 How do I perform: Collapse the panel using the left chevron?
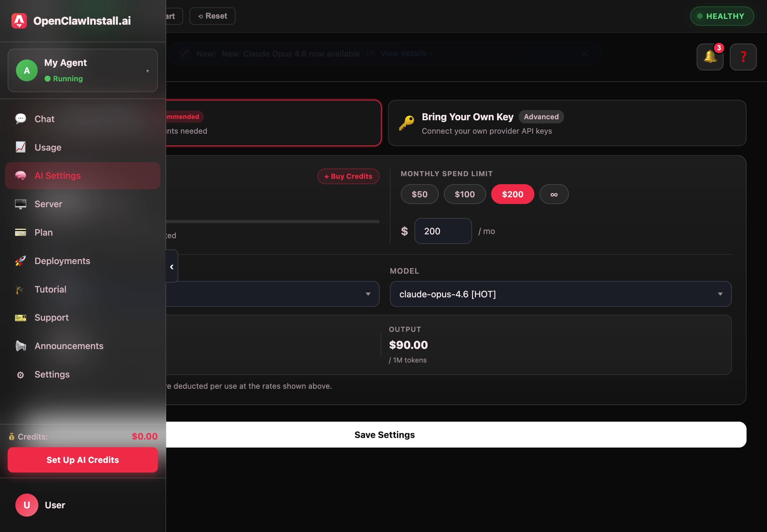click(171, 266)
